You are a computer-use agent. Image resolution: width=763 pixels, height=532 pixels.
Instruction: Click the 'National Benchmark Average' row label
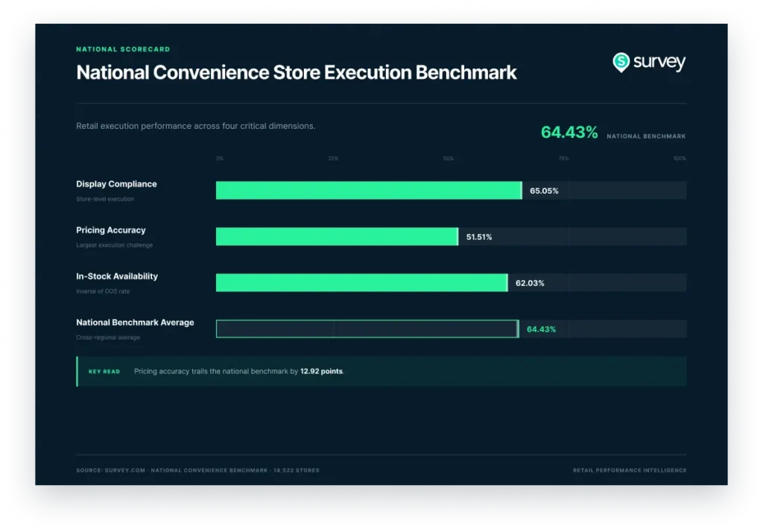click(x=135, y=323)
